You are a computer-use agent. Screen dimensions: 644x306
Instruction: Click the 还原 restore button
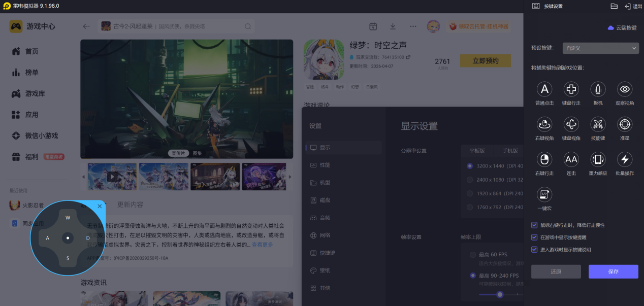coord(556,271)
